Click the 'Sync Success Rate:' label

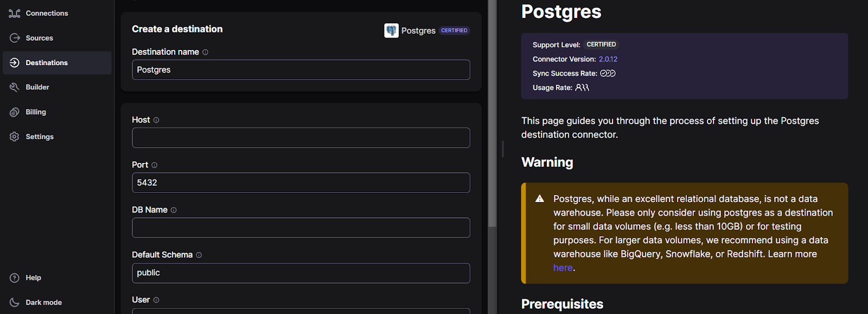565,73
